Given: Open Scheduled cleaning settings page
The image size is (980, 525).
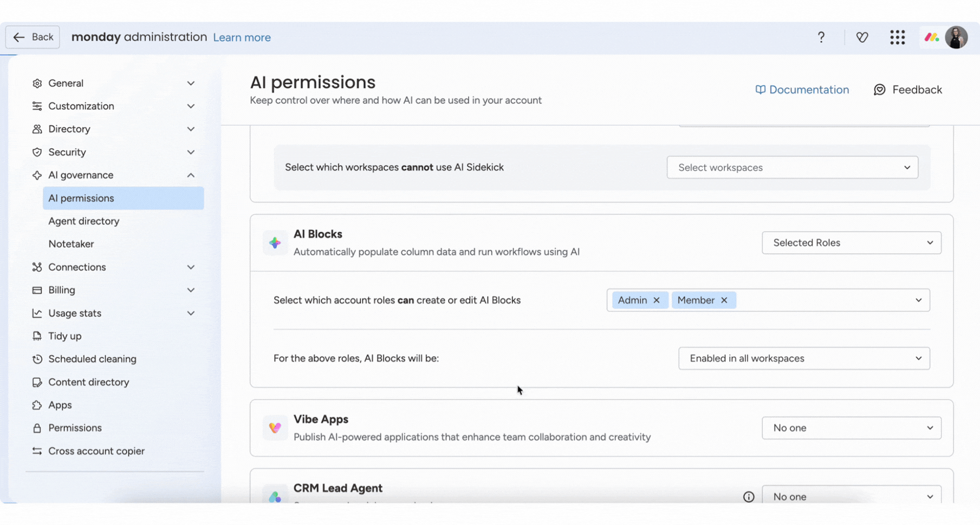Looking at the screenshot, I should click(92, 359).
